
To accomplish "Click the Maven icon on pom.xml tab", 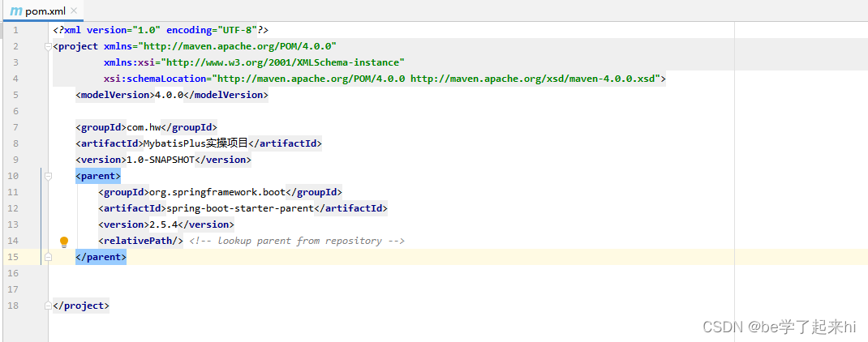I will (x=16, y=11).
